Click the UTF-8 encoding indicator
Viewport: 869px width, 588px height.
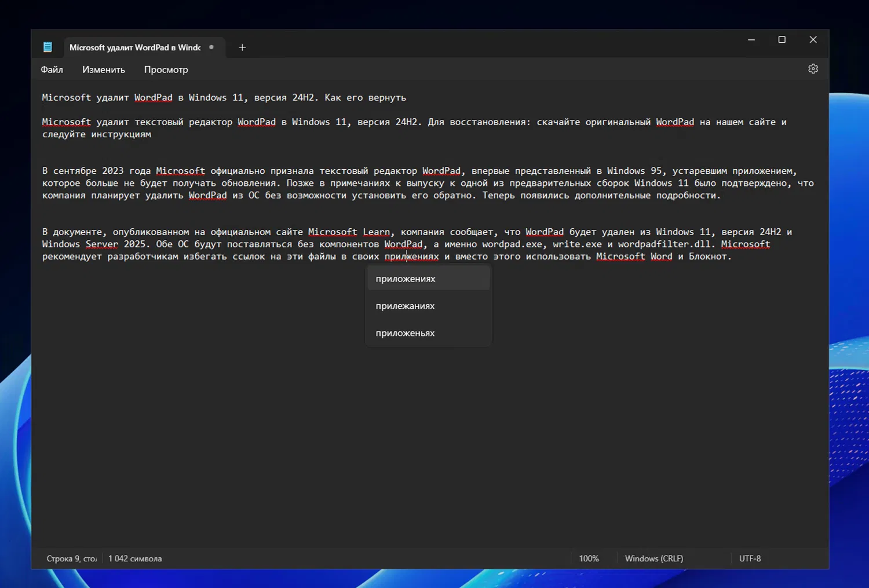750,558
